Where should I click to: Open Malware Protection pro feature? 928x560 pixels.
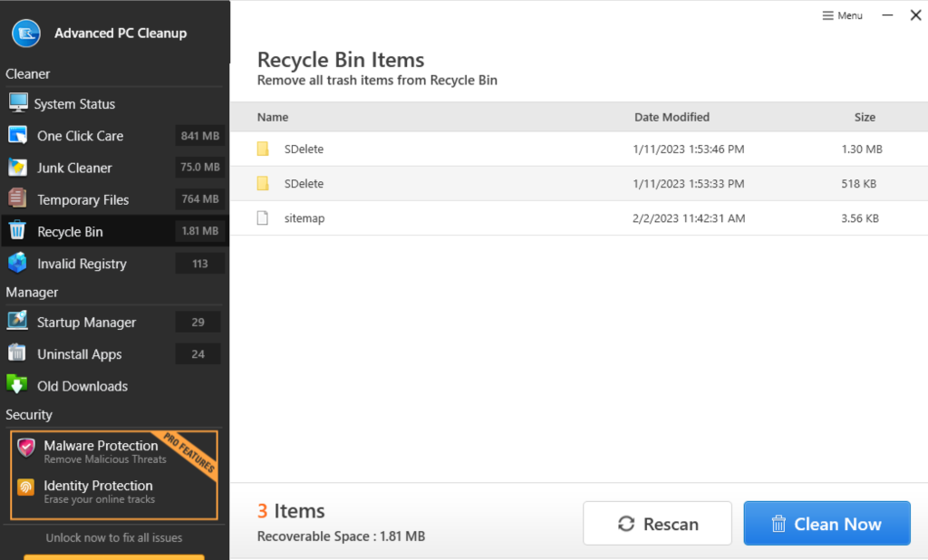(101, 450)
